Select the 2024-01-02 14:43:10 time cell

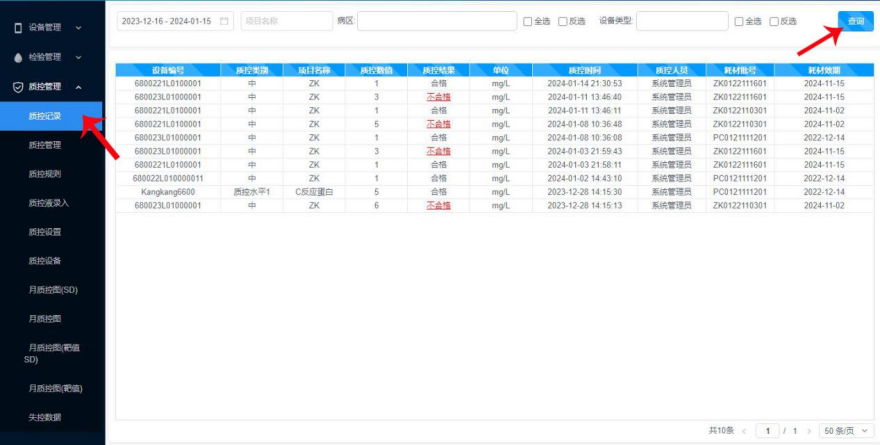[x=585, y=178]
